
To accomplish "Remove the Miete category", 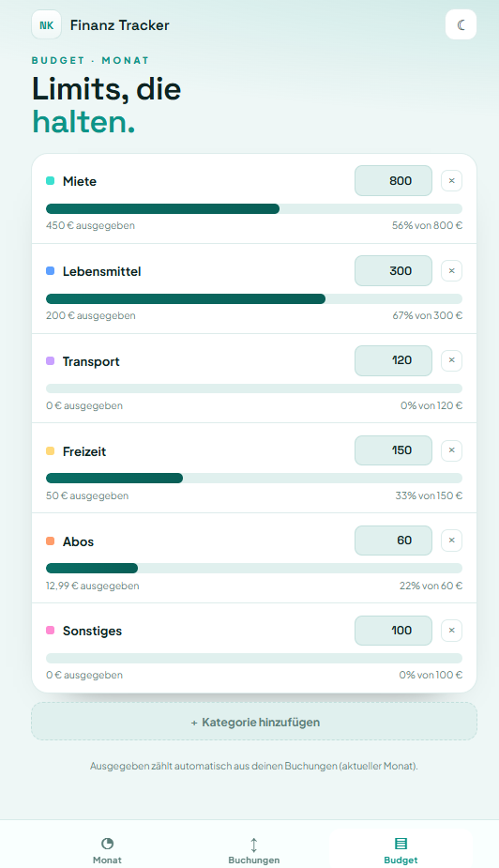I will pyautogui.click(x=451, y=180).
